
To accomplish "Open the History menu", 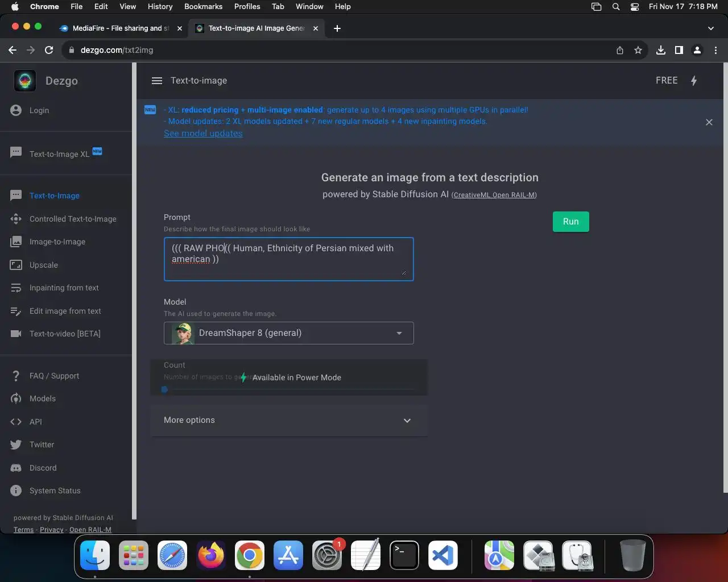I will tap(160, 6).
